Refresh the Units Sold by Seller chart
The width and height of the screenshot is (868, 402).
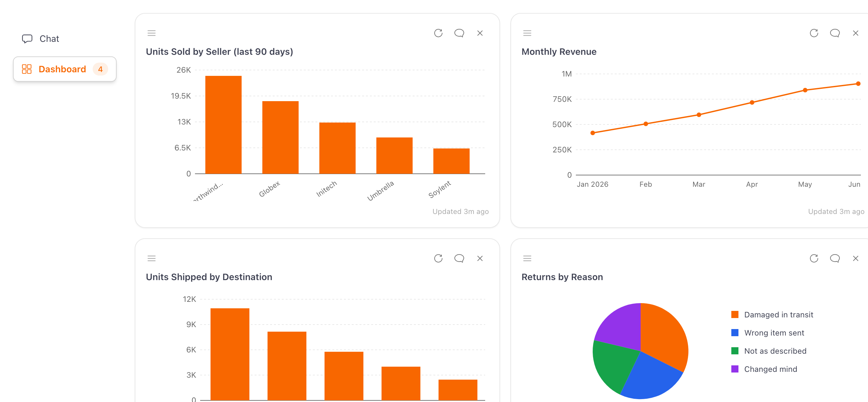438,33
